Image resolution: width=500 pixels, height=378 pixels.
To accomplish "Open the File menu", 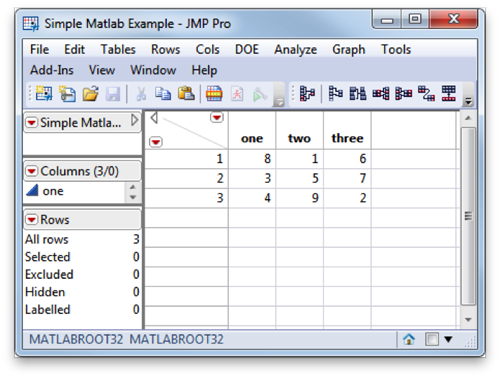I will pos(39,49).
